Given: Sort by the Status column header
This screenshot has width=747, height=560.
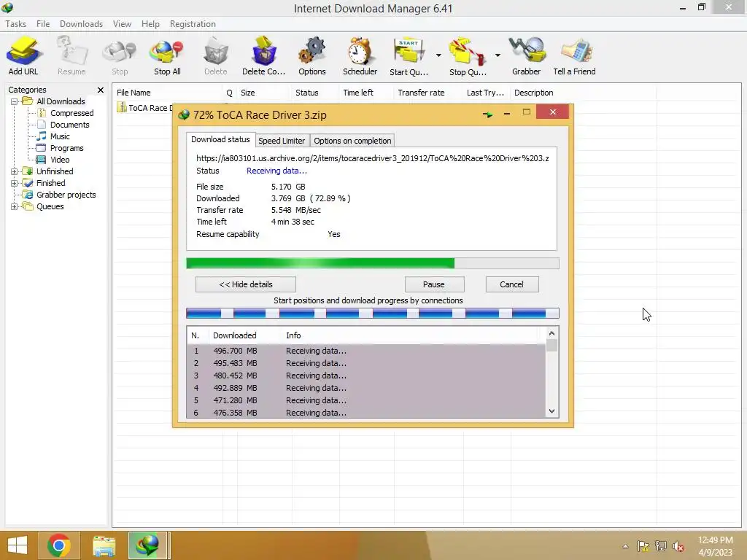Looking at the screenshot, I should pos(315,93).
